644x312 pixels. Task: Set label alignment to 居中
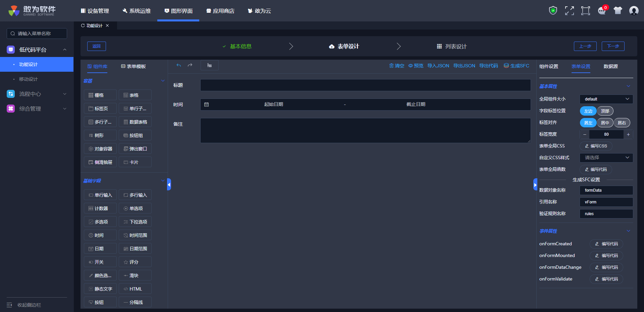[605, 123]
